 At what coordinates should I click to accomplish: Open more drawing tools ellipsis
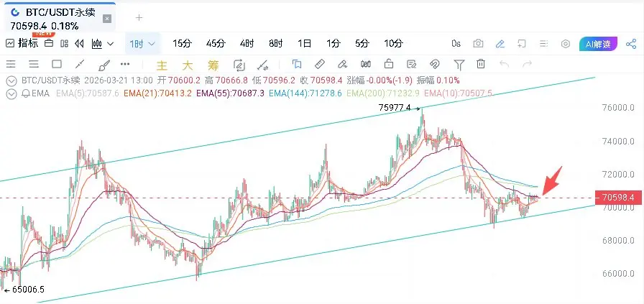tap(125, 64)
